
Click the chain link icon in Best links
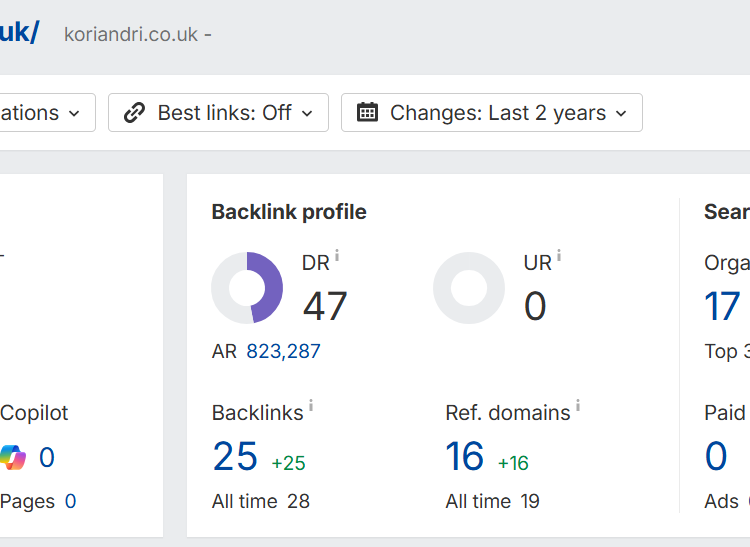coord(134,113)
